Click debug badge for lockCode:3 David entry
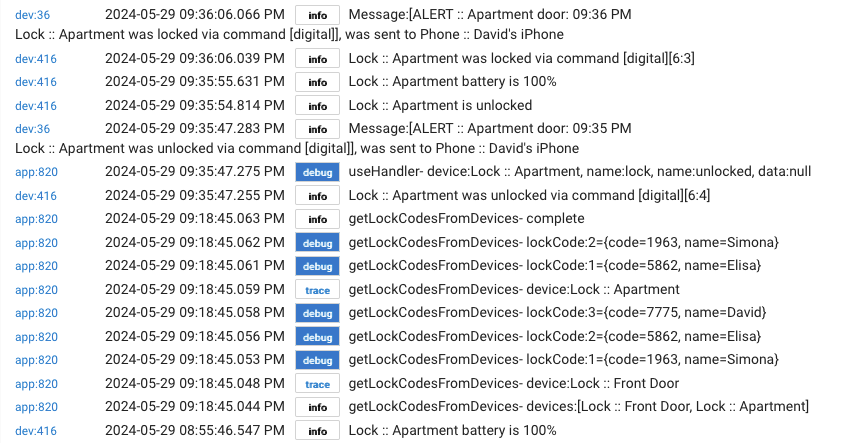 pyautogui.click(x=317, y=313)
